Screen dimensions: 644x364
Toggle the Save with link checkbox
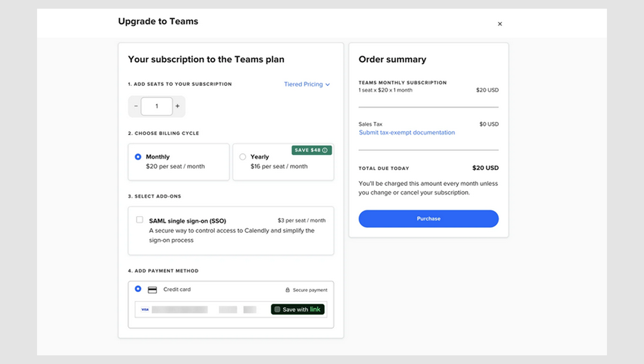pyautogui.click(x=277, y=310)
